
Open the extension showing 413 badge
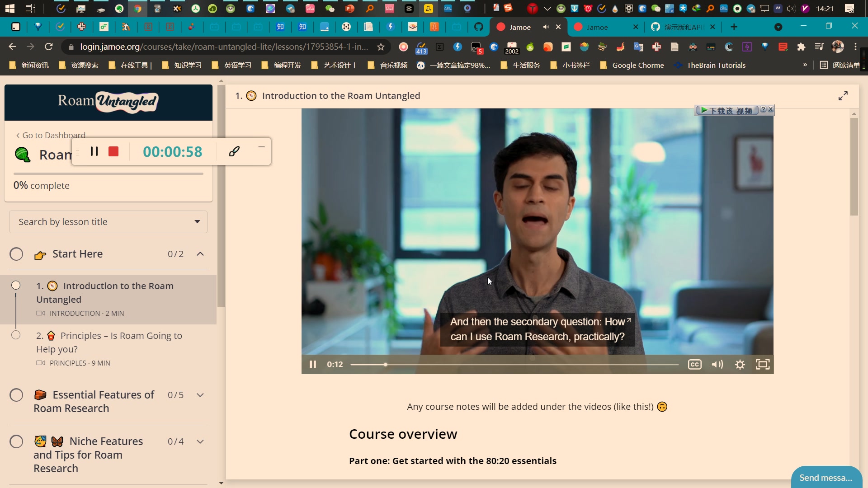point(421,47)
